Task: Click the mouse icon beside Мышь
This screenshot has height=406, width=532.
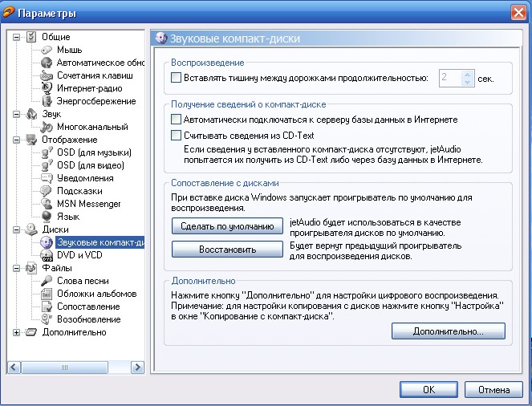Action: pyautogui.click(x=47, y=50)
